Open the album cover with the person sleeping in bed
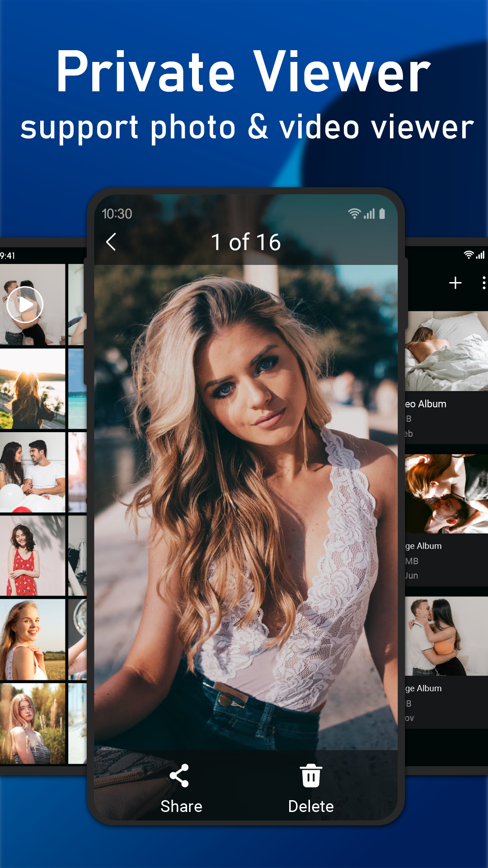The image size is (488, 868). click(x=446, y=351)
